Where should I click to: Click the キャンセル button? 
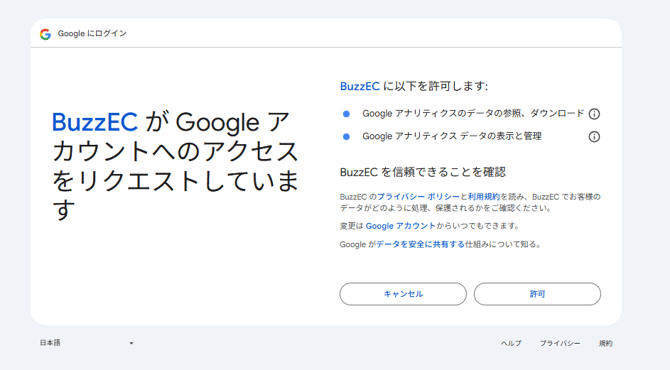403,294
